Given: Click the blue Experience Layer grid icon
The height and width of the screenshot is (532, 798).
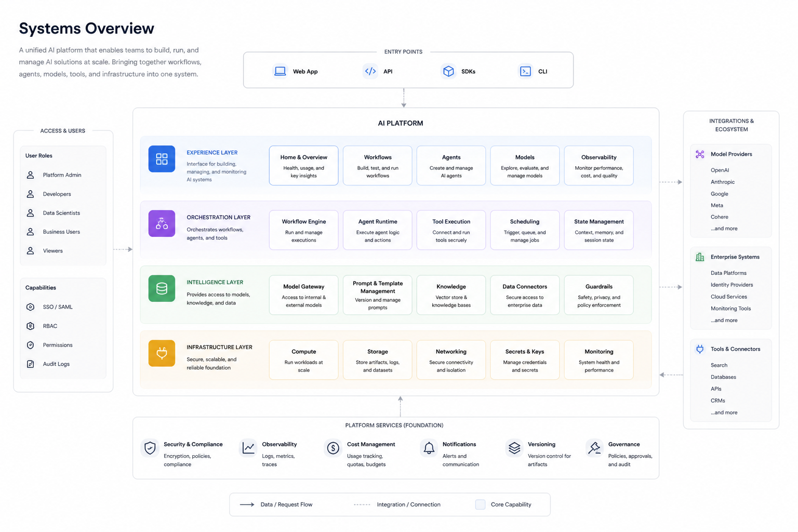Looking at the screenshot, I should 162,159.
